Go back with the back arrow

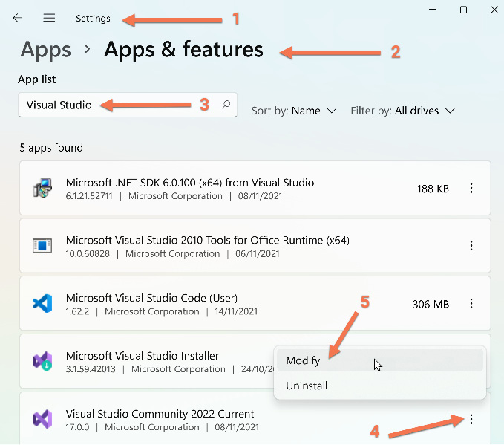pos(17,18)
